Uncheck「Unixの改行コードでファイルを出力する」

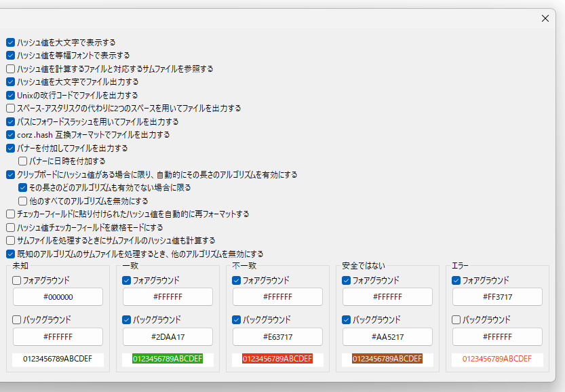point(10,95)
